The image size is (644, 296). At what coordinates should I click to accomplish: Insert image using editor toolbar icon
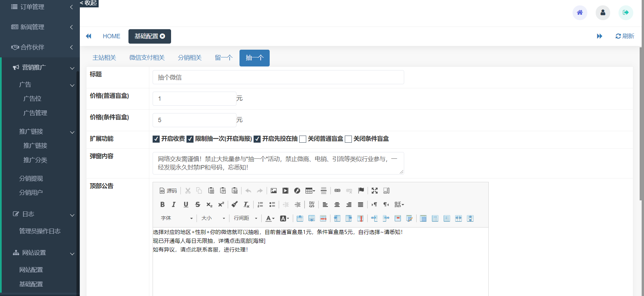[274, 191]
